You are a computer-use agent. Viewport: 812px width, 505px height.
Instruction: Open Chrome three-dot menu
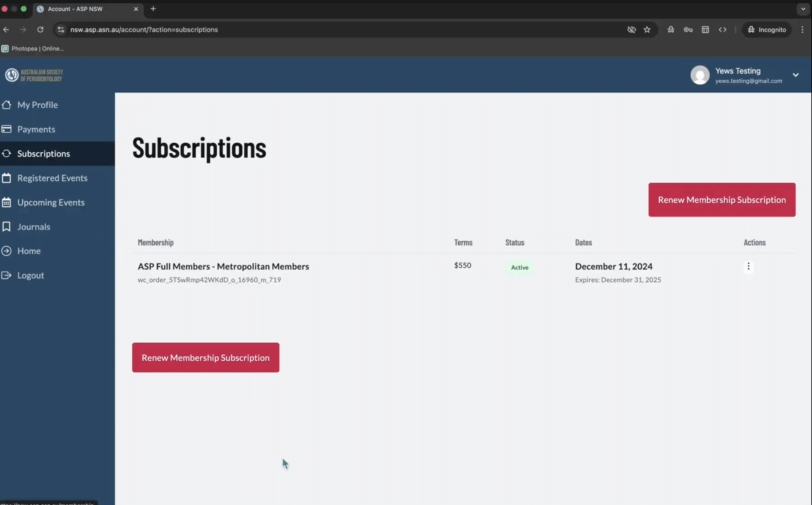coord(802,30)
